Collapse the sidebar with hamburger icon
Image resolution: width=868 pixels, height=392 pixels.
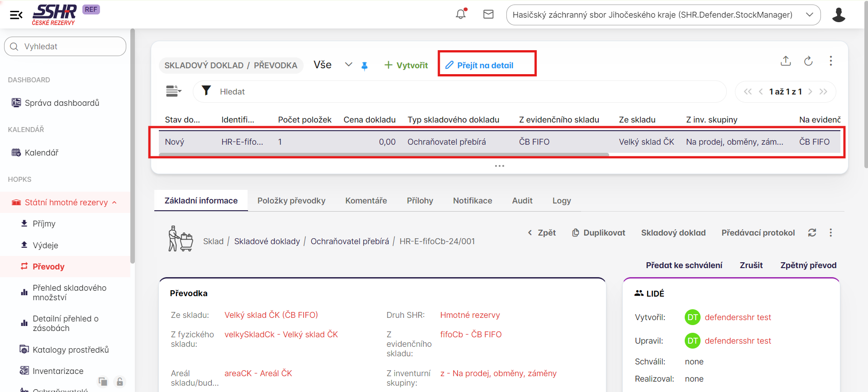(x=16, y=15)
